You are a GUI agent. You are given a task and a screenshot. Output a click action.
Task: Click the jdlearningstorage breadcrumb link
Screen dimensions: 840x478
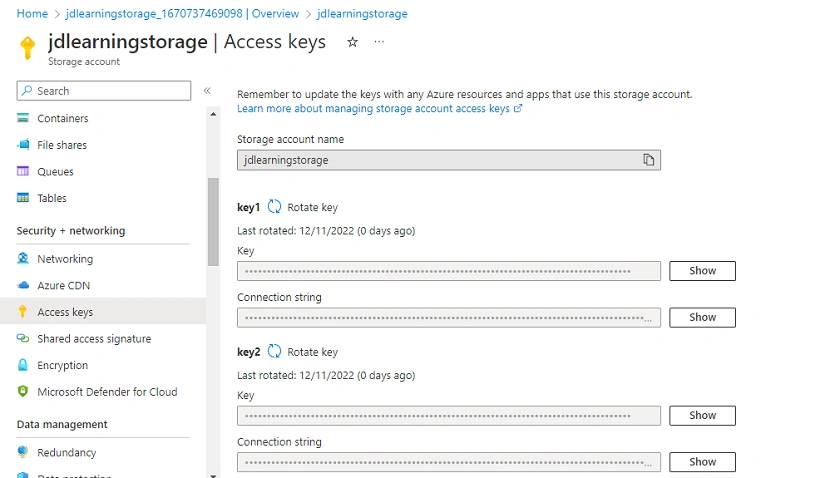[362, 13]
